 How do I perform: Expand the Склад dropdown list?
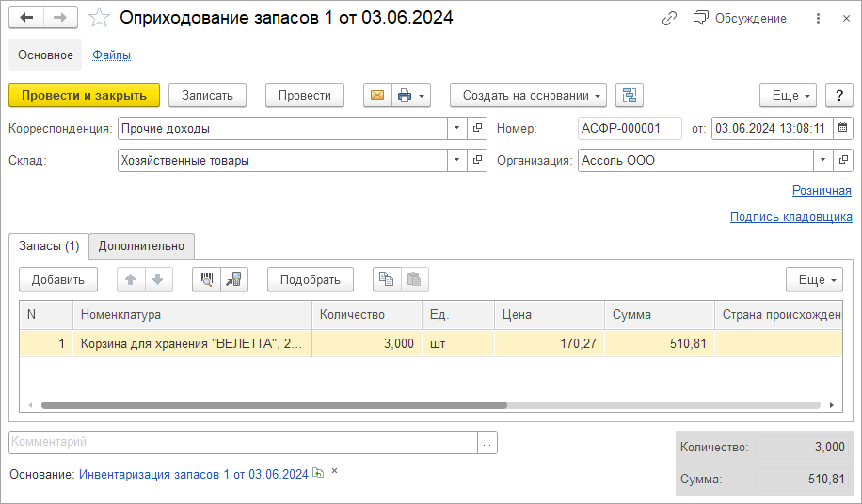click(x=457, y=160)
